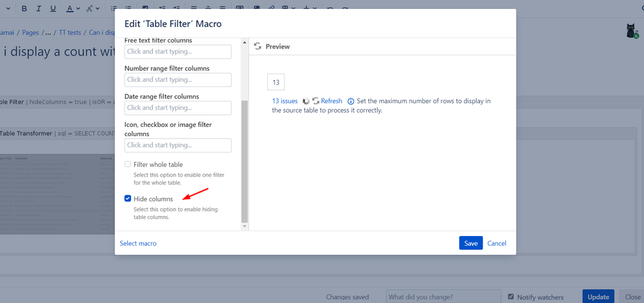The image size is (644, 303).
Task: Open the 'Can i disp' breadcrumb link
Action: [101, 32]
